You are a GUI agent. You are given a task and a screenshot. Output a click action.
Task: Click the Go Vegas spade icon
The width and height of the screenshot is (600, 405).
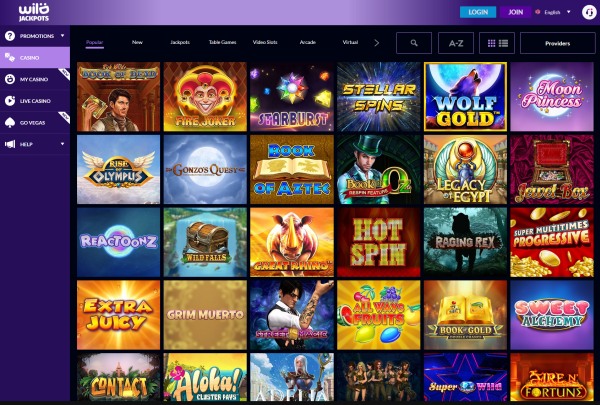[10, 122]
